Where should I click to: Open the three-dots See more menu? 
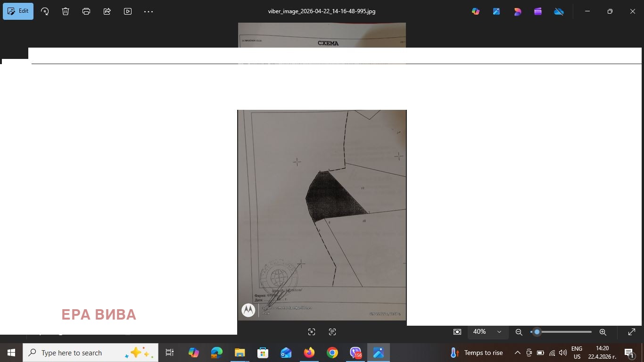pyautogui.click(x=149, y=11)
